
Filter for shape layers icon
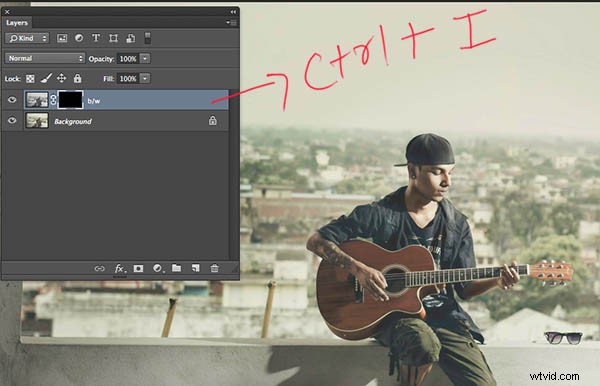pyautogui.click(x=113, y=38)
